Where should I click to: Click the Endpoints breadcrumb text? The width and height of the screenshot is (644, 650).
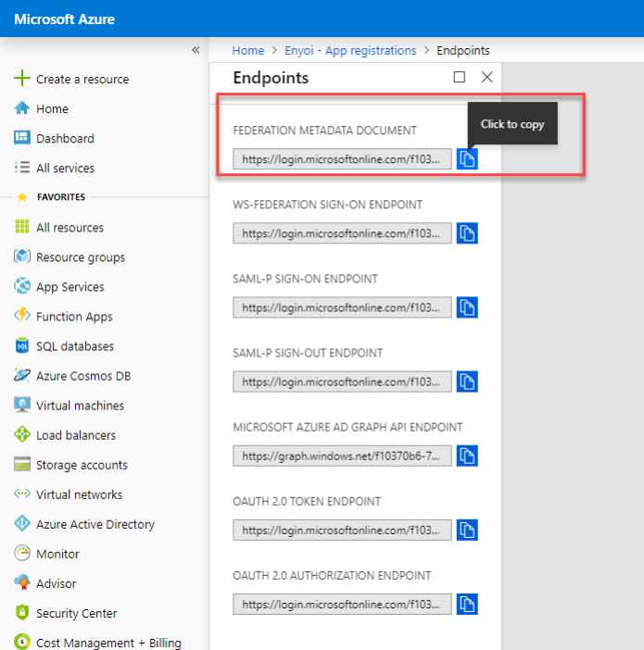click(463, 51)
